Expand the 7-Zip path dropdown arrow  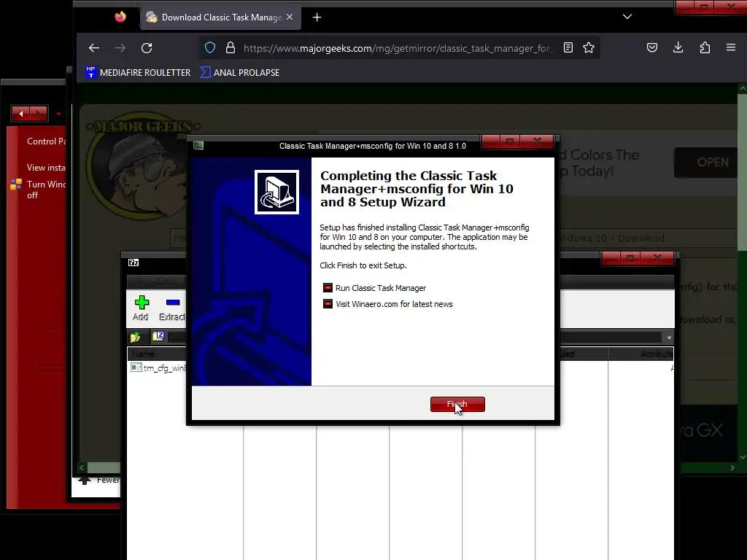pyautogui.click(x=669, y=338)
